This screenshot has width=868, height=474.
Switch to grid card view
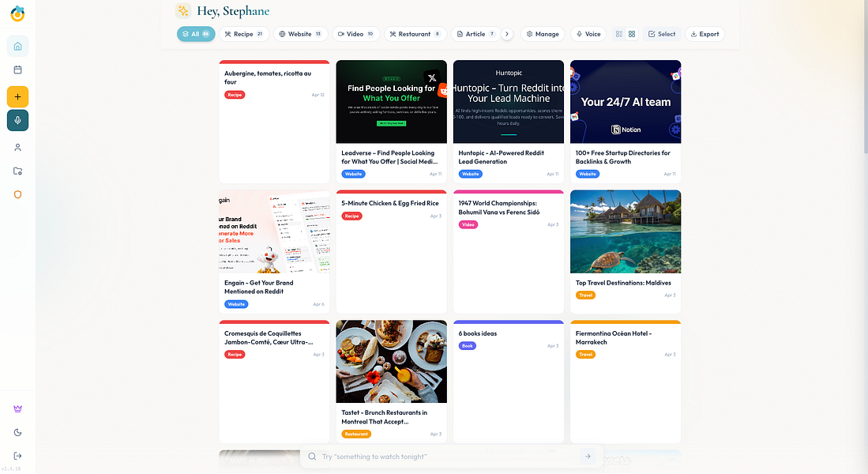(632, 34)
